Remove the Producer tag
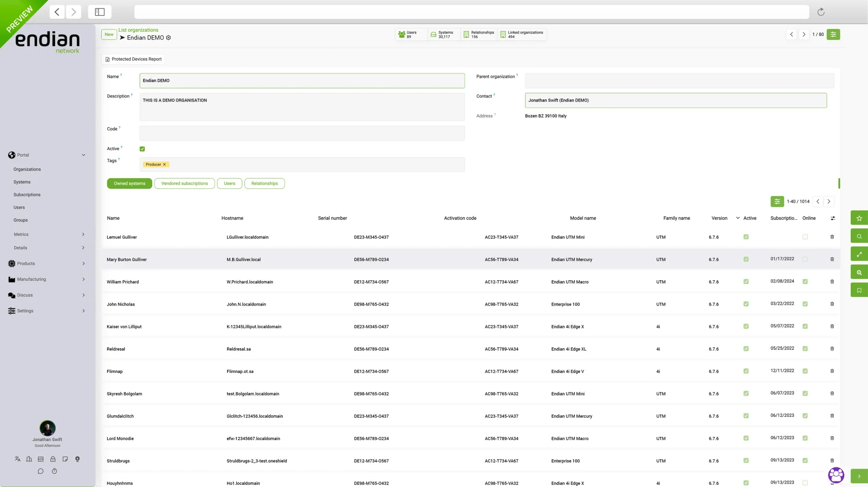The height and width of the screenshot is (487, 868). (x=164, y=164)
